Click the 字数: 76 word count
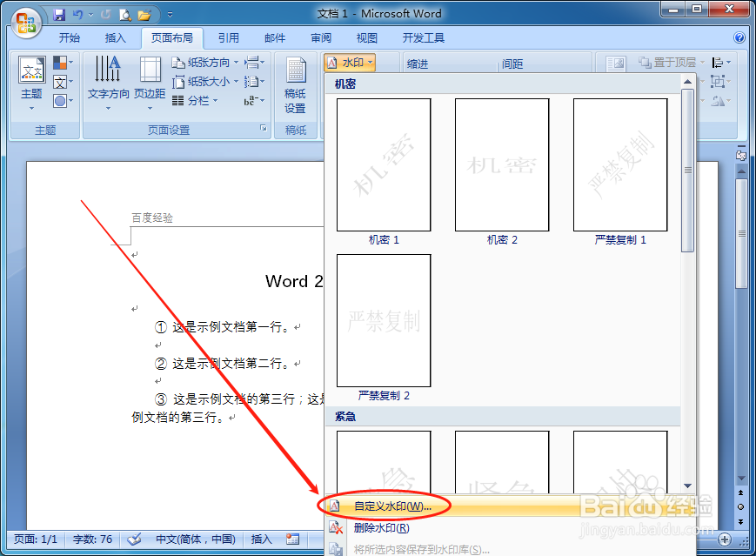Viewport: 756px width, 556px height. point(92,539)
